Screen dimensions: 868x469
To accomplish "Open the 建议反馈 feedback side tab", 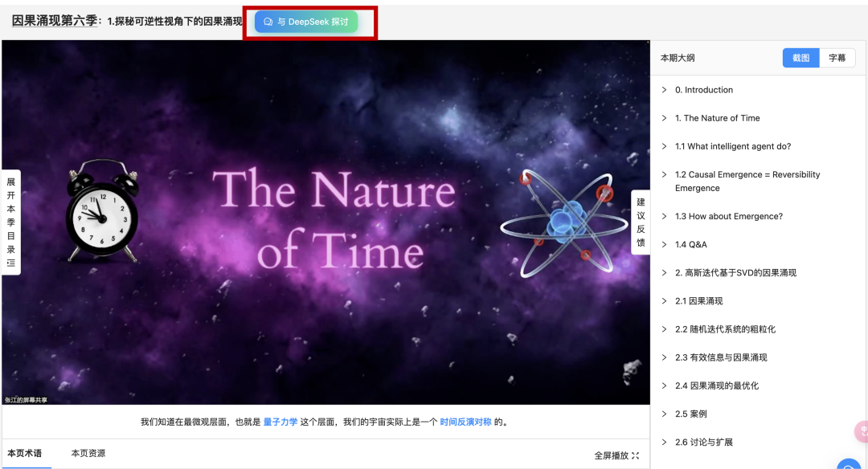I will click(x=641, y=222).
